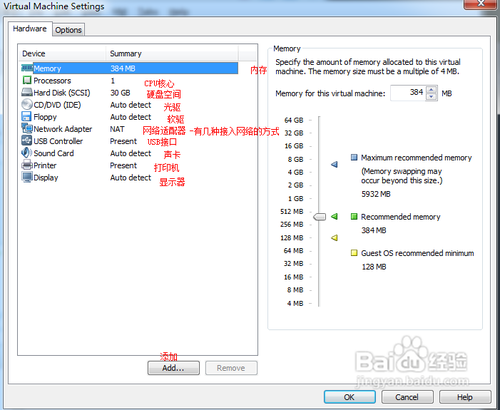The image size is (500, 410).
Task: Select the Network Adapter row
Action: point(130,129)
